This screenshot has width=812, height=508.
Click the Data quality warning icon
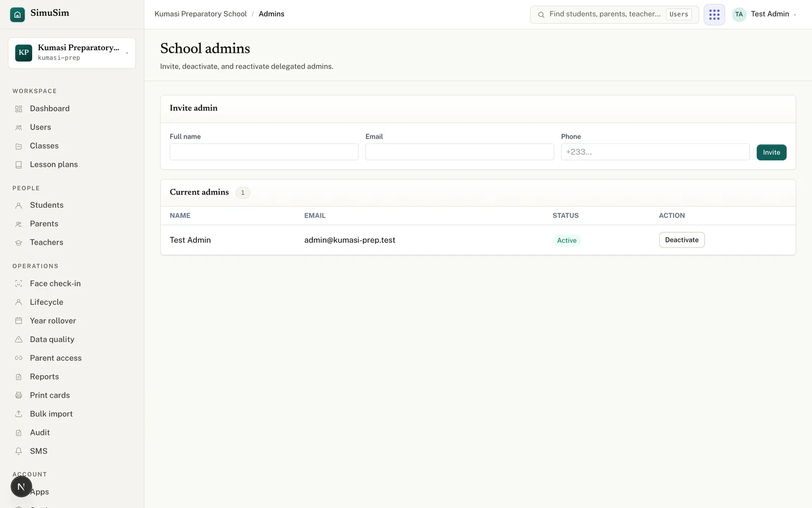(19, 339)
